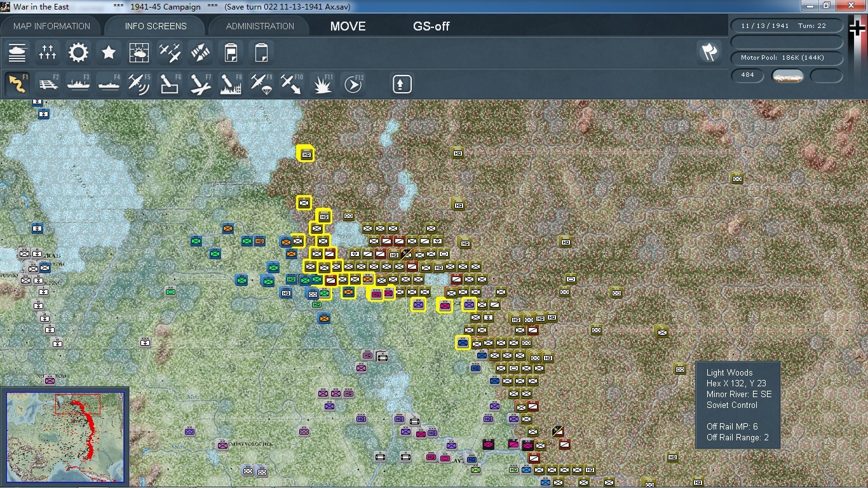Switch to the INFO SCREENS tab
Screen dimensions: 868x488
coord(156,26)
